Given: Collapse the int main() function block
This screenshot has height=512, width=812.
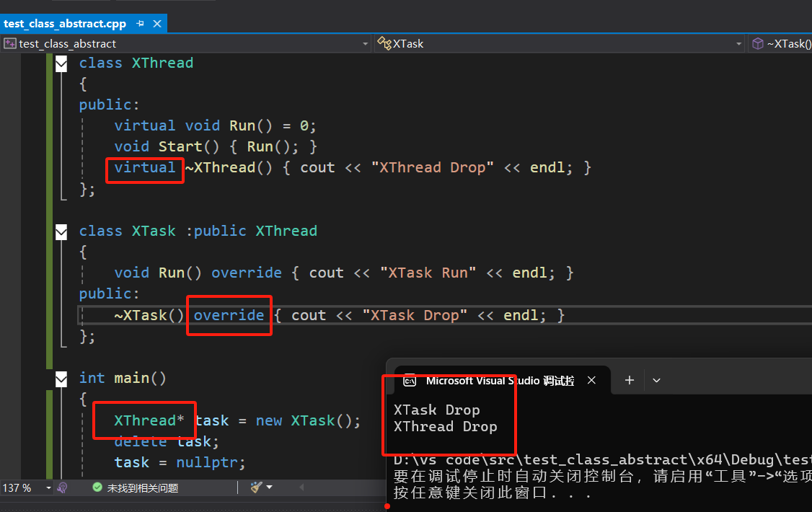Looking at the screenshot, I should pos(61,379).
